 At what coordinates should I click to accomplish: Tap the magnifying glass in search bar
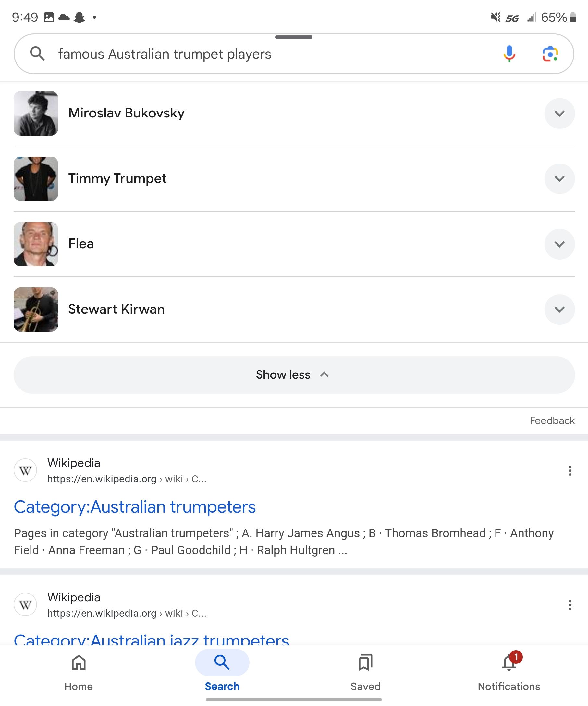coord(37,54)
